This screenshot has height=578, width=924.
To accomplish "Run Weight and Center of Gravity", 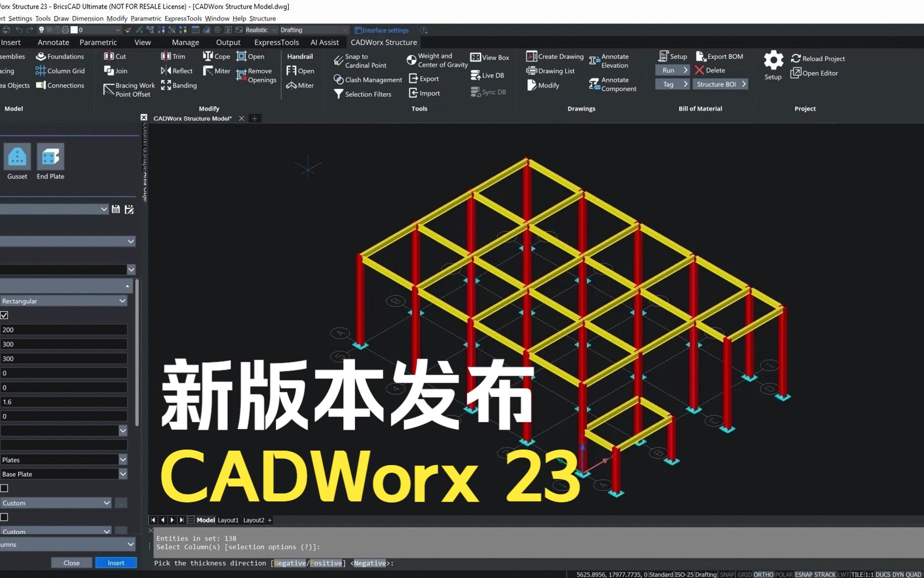I will click(437, 60).
